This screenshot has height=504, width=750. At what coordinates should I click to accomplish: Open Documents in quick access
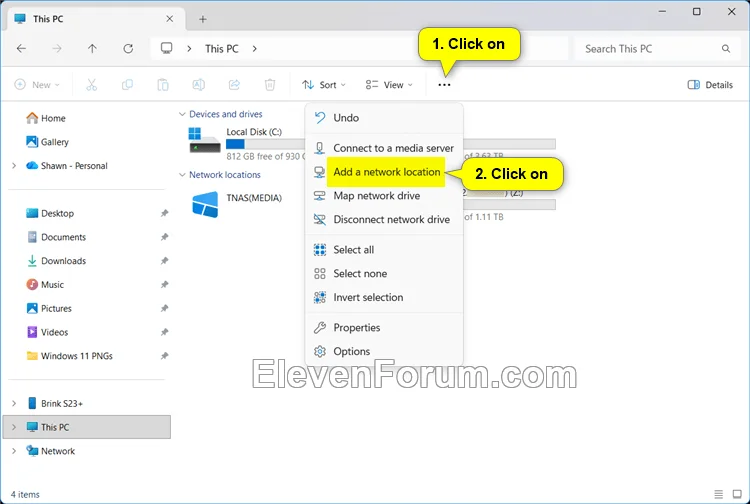[x=56, y=237]
